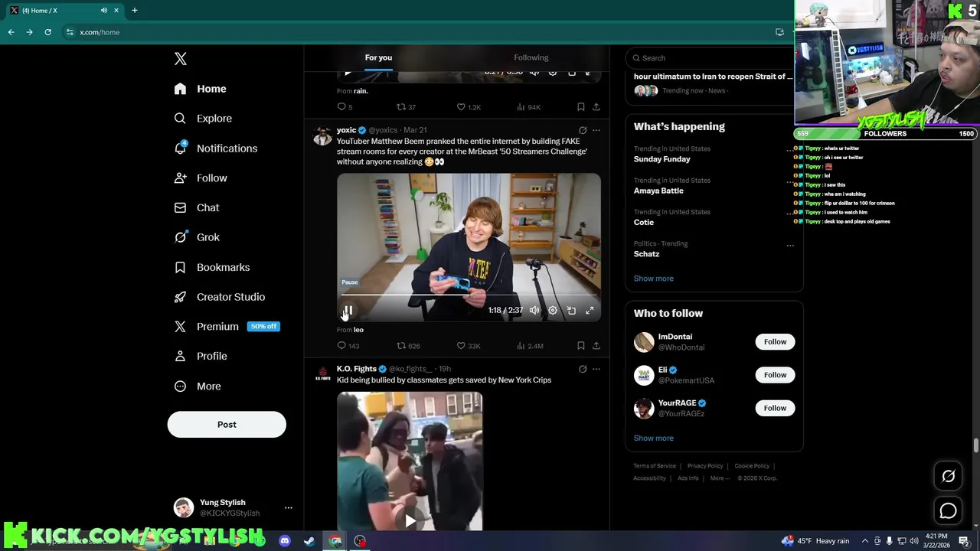Reload the browser page
980x551 pixels.
point(47,32)
